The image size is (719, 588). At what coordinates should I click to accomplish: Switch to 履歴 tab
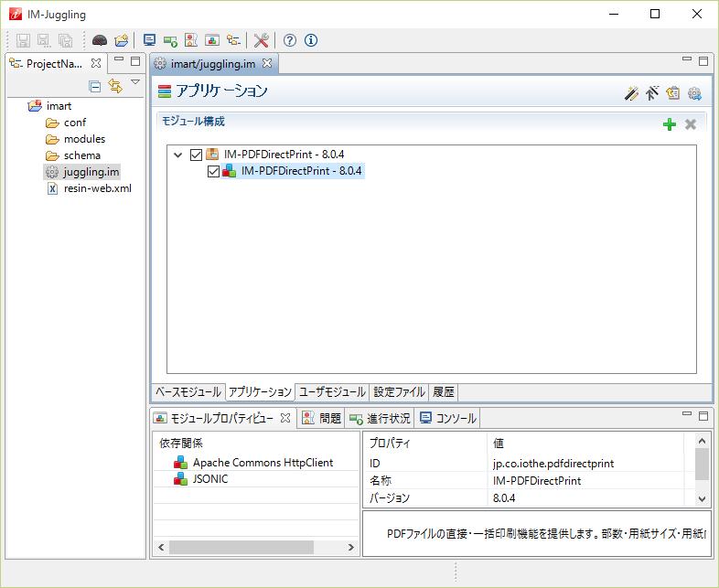(x=444, y=392)
